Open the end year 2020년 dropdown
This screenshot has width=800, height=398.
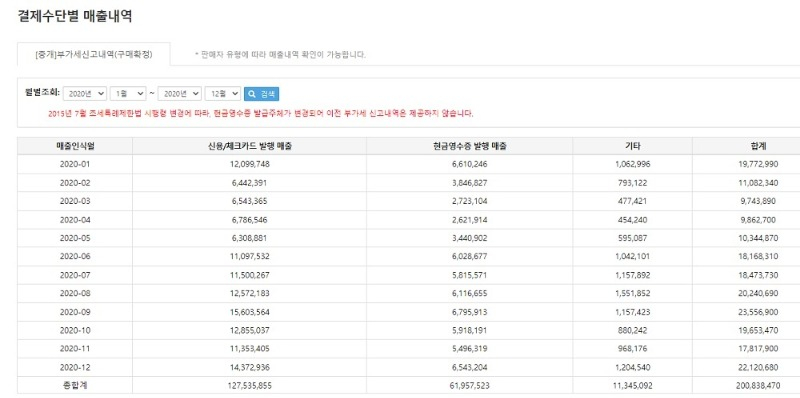(x=180, y=94)
